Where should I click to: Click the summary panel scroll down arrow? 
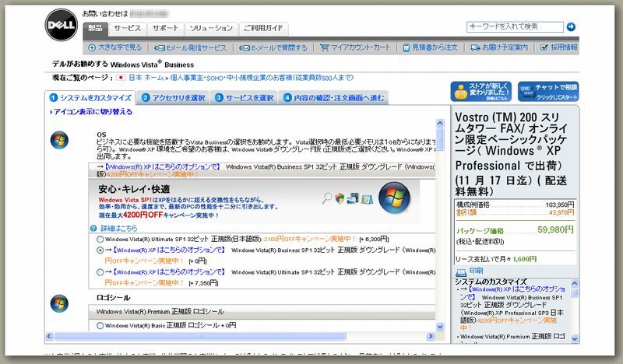click(575, 338)
